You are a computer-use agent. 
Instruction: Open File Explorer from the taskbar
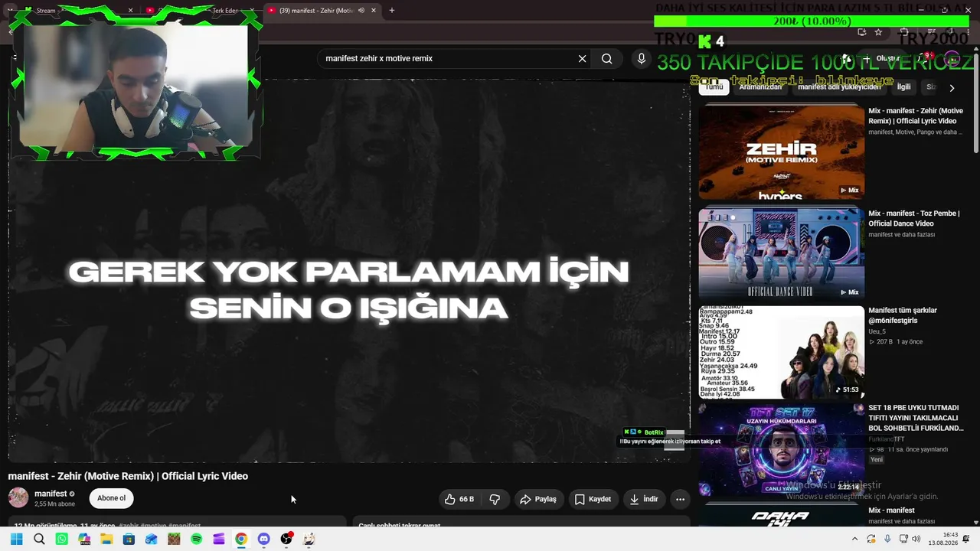106,540
